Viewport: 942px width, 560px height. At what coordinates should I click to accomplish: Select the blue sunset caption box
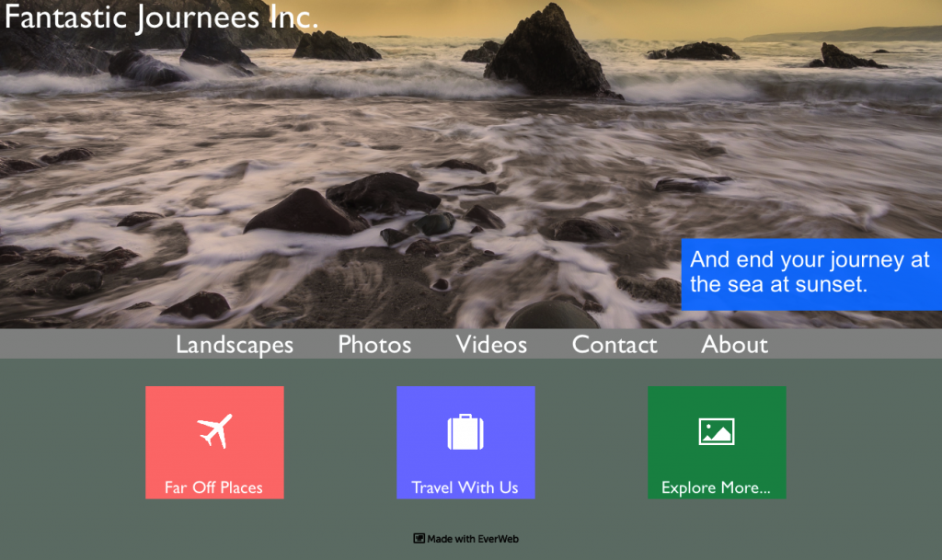coord(810,273)
